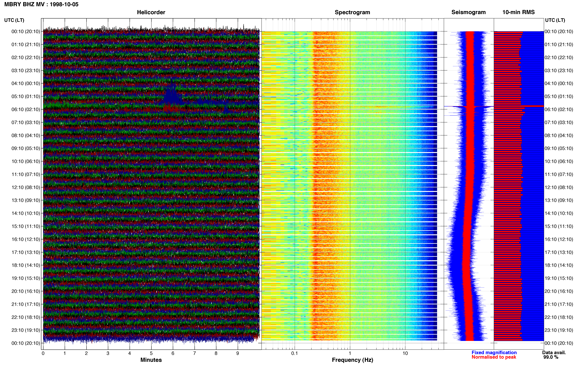The height and width of the screenshot is (368, 588).
Task: Select the Spectrogram panel heading
Action: click(x=352, y=12)
